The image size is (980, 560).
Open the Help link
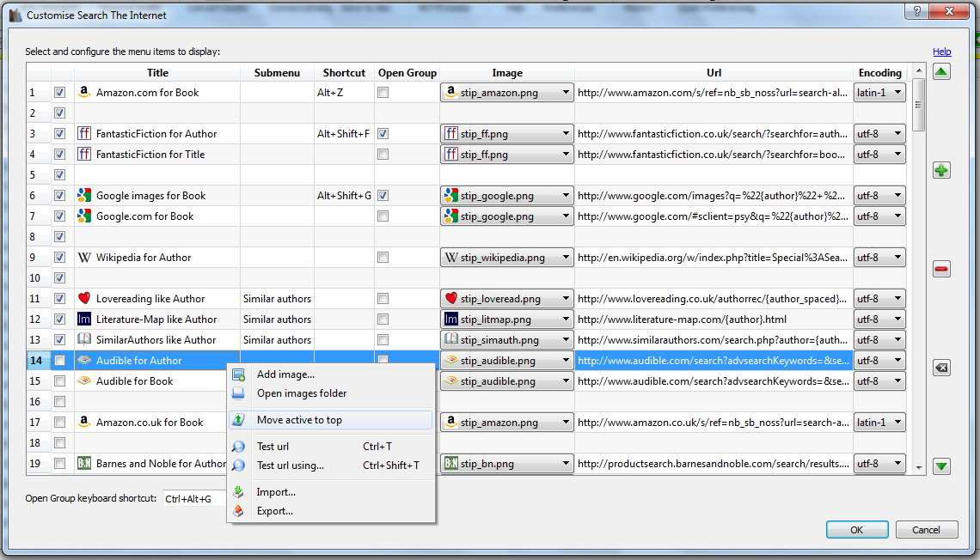point(942,52)
